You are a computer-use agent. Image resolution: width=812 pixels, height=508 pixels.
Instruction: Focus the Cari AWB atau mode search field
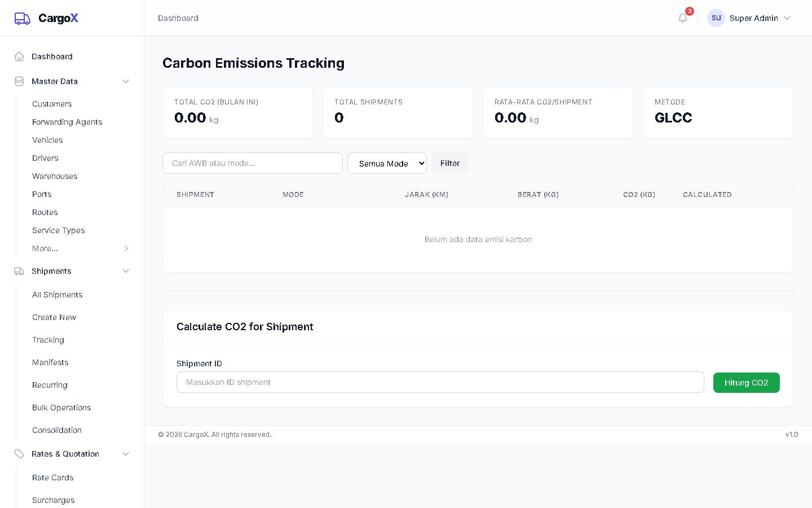(x=253, y=163)
